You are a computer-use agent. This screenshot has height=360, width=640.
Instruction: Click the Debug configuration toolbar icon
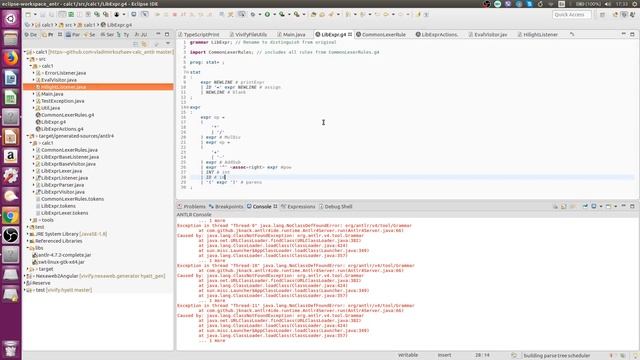pos(253,14)
